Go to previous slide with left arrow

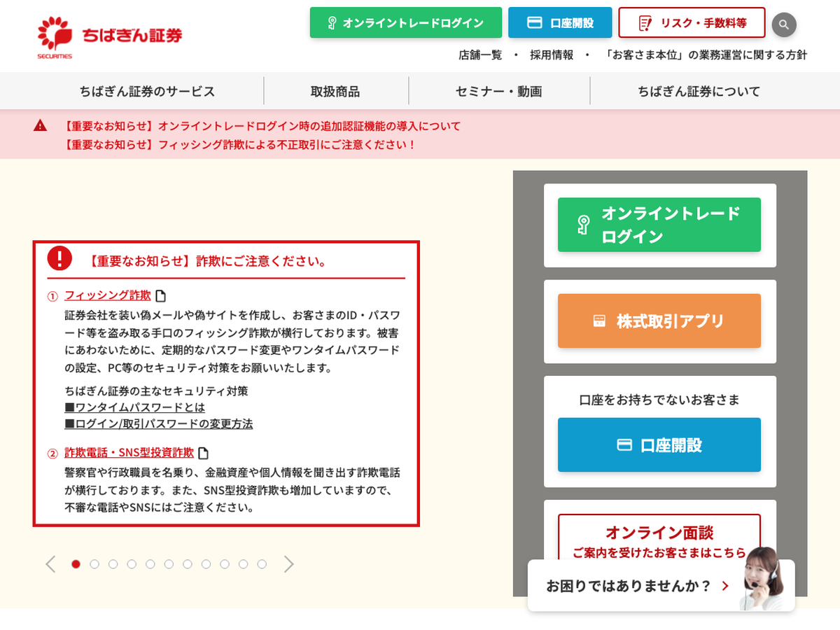50,564
